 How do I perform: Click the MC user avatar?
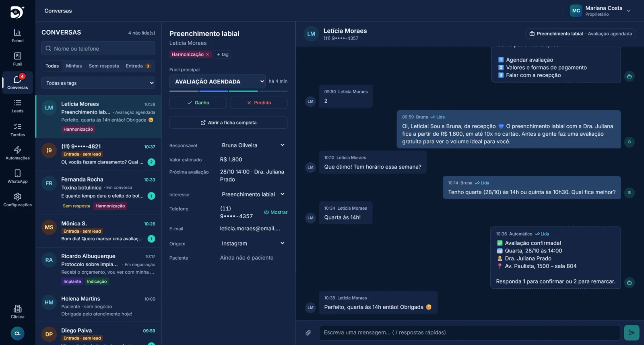[x=576, y=10]
